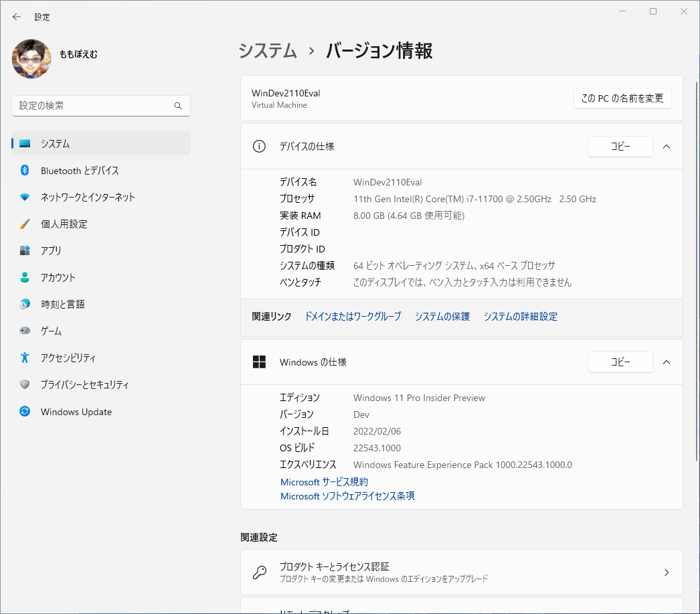The image size is (700, 614).
Task: Minimize the 設定 window
Action: point(622,11)
